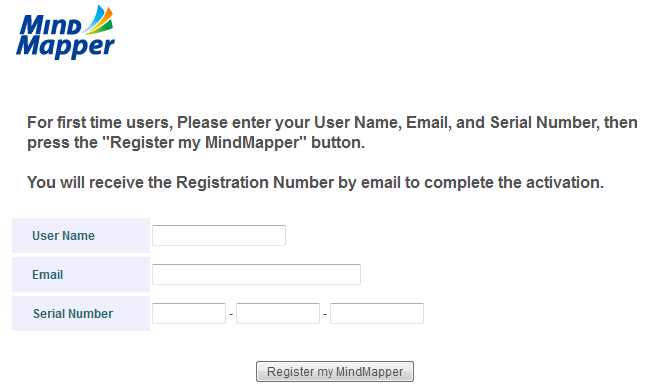Click the Register my MindMapper button
The image size is (653, 388).
coord(335,371)
